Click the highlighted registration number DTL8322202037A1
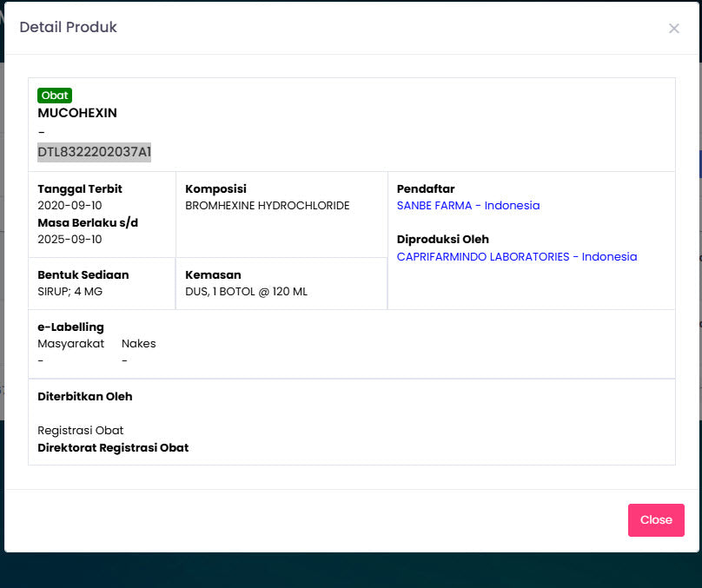The width and height of the screenshot is (702, 588). (94, 152)
